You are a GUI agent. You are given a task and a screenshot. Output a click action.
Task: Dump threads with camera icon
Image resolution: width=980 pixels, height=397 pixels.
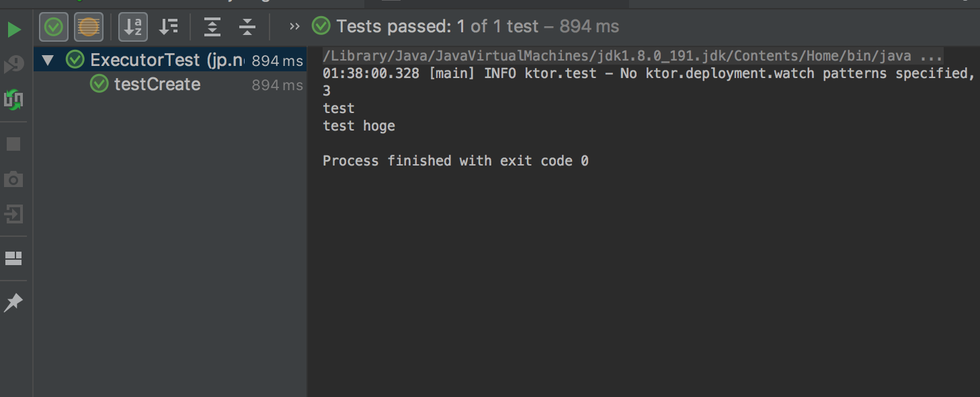coord(13,179)
